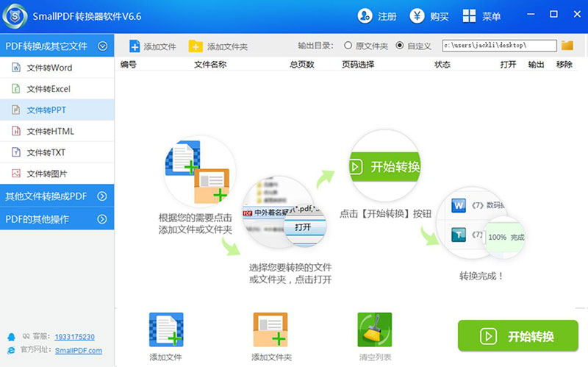
Task: Click the 清空列表 broom icon
Action: pos(375,329)
